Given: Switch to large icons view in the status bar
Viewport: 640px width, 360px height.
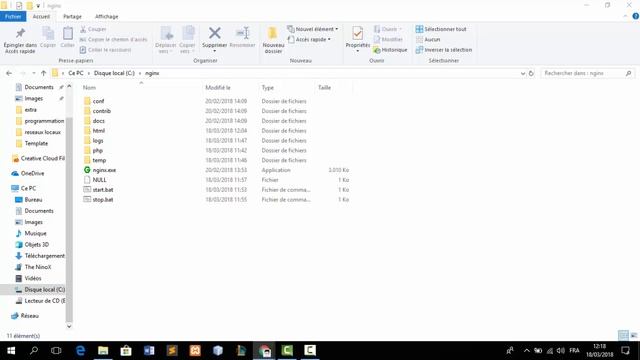Looking at the screenshot, I should click(x=634, y=336).
